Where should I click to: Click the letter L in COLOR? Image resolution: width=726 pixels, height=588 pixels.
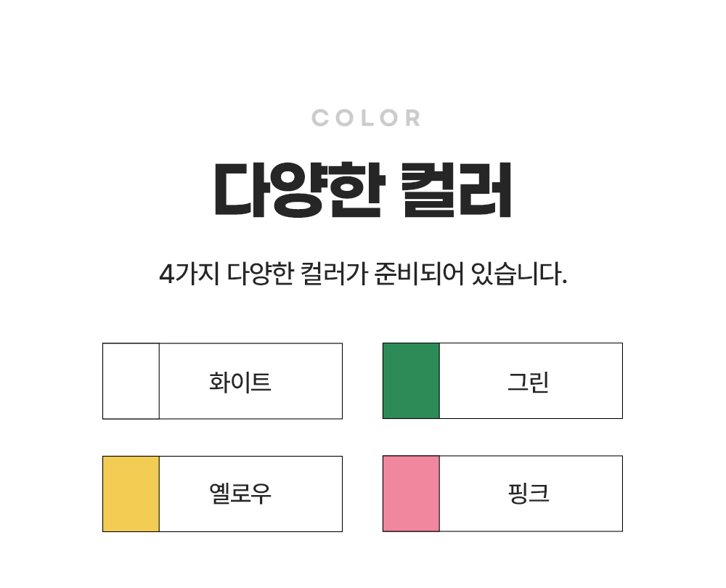click(367, 118)
